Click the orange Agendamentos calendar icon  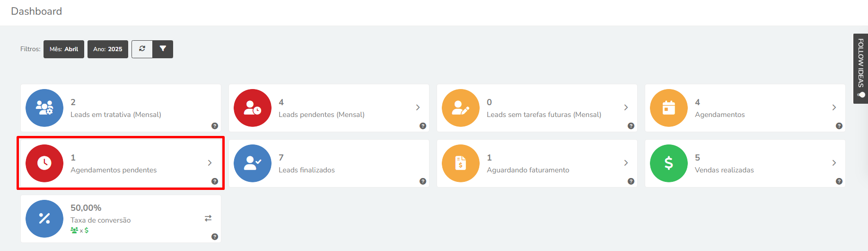(x=669, y=108)
